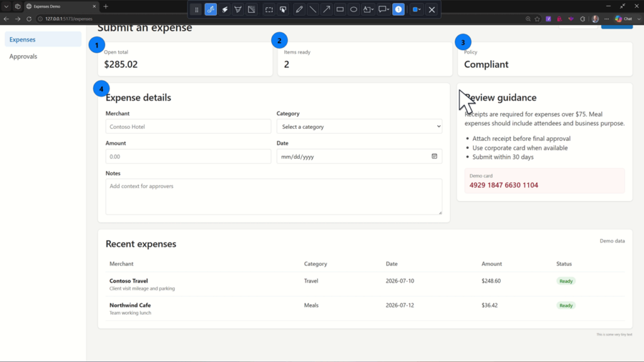The image size is (644, 362).
Task: Open Expenses in the sidebar
Action: (x=43, y=40)
